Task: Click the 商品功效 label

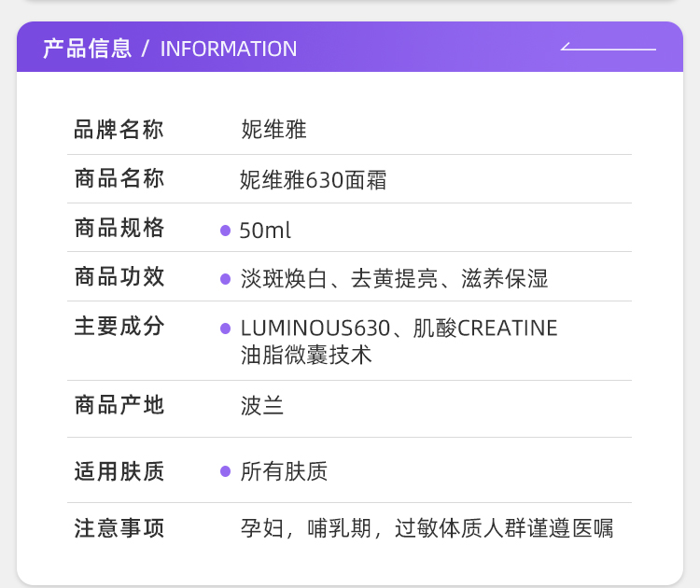Action: click(119, 277)
